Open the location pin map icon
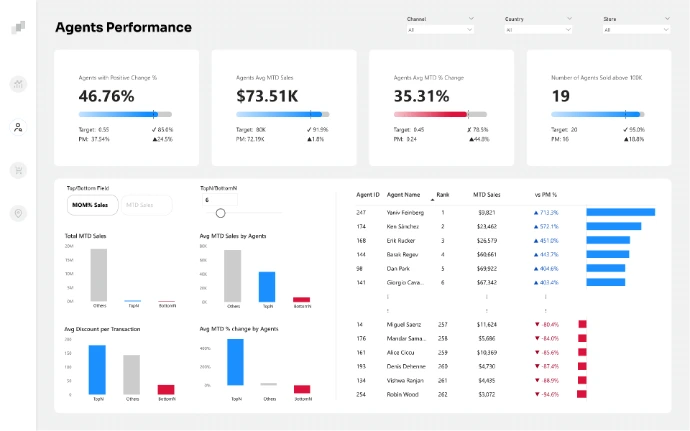 (18, 213)
